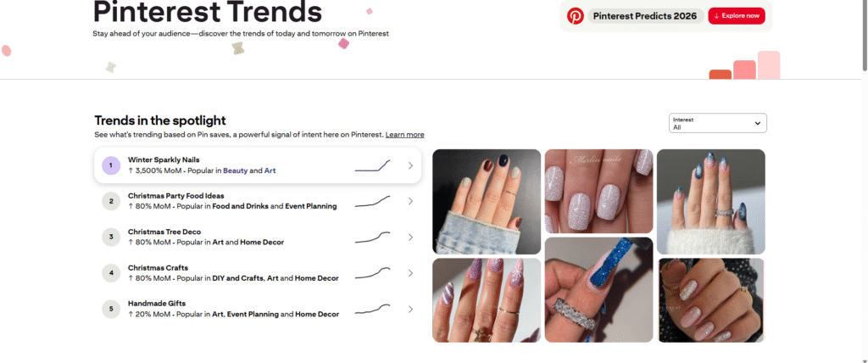Select the Christmas Crafts trend row
This screenshot has width=868, height=363.
tap(258, 273)
